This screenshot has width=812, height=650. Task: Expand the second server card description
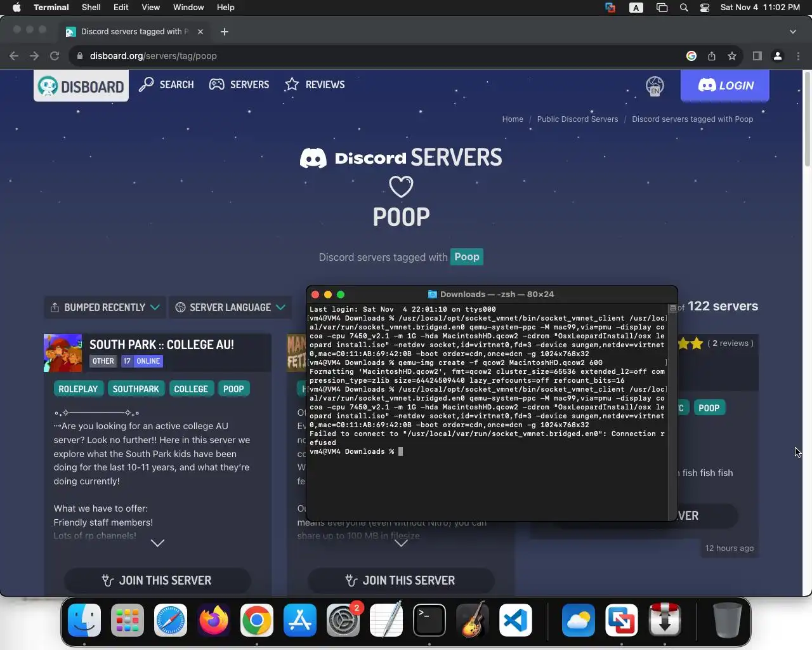click(401, 543)
